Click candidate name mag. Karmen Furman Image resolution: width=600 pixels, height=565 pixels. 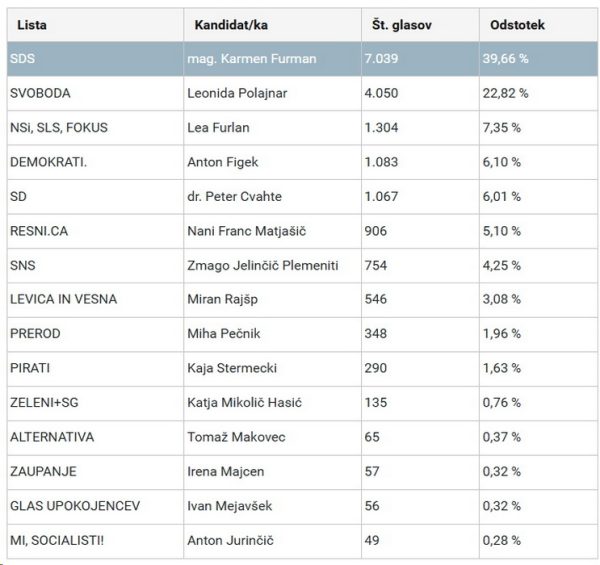click(251, 59)
